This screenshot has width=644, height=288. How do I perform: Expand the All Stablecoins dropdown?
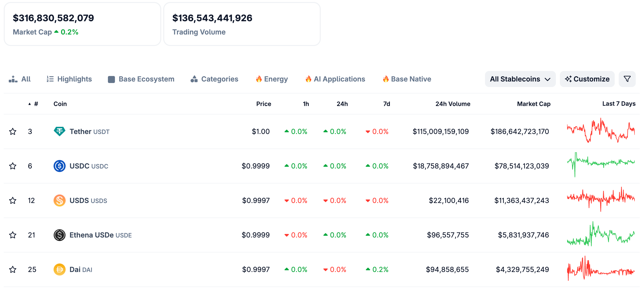pos(520,79)
